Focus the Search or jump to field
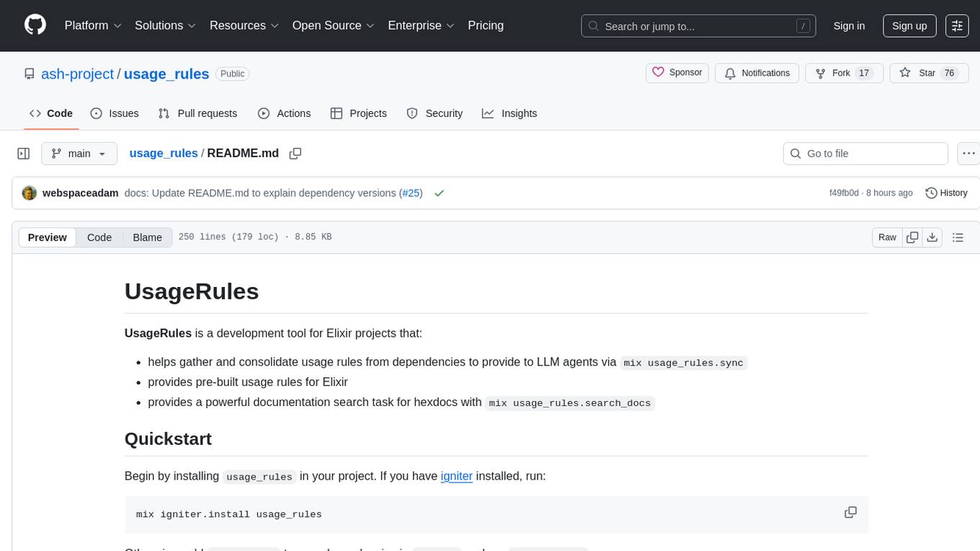 (698, 26)
